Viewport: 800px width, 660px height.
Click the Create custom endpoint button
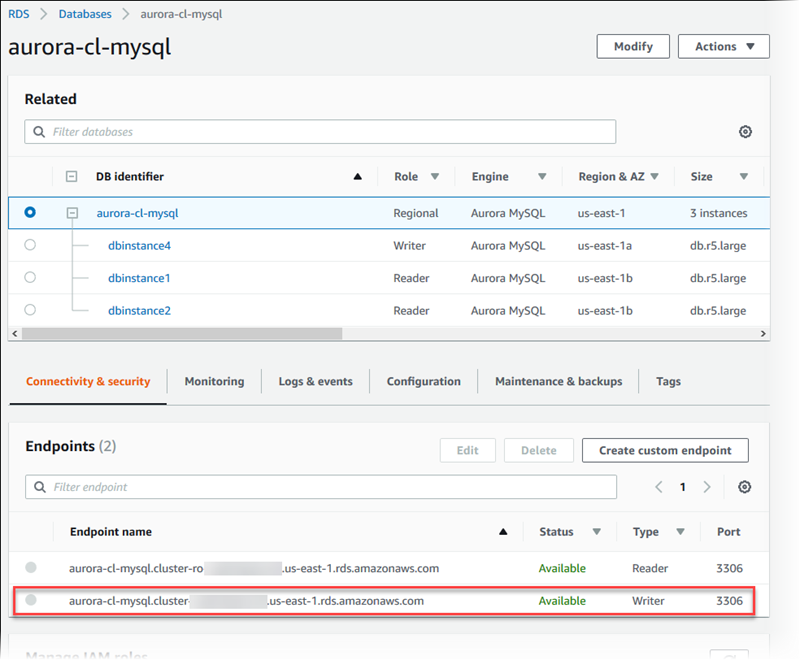664,450
